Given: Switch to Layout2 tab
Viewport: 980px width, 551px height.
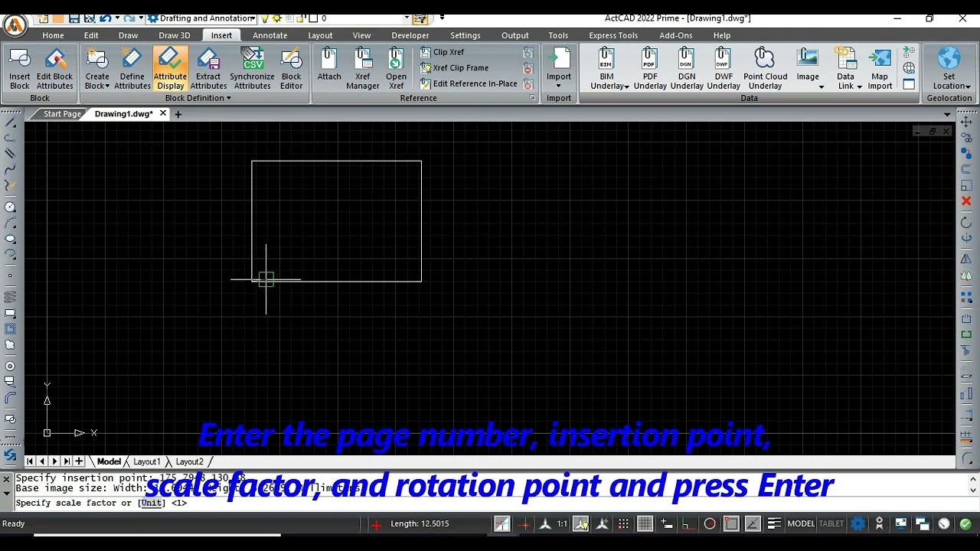Looking at the screenshot, I should coord(190,461).
